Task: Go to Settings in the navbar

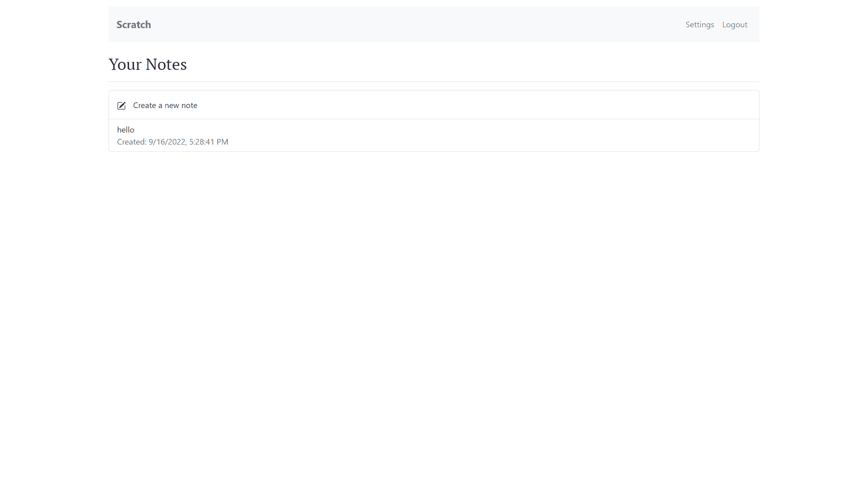Action: 700,24
